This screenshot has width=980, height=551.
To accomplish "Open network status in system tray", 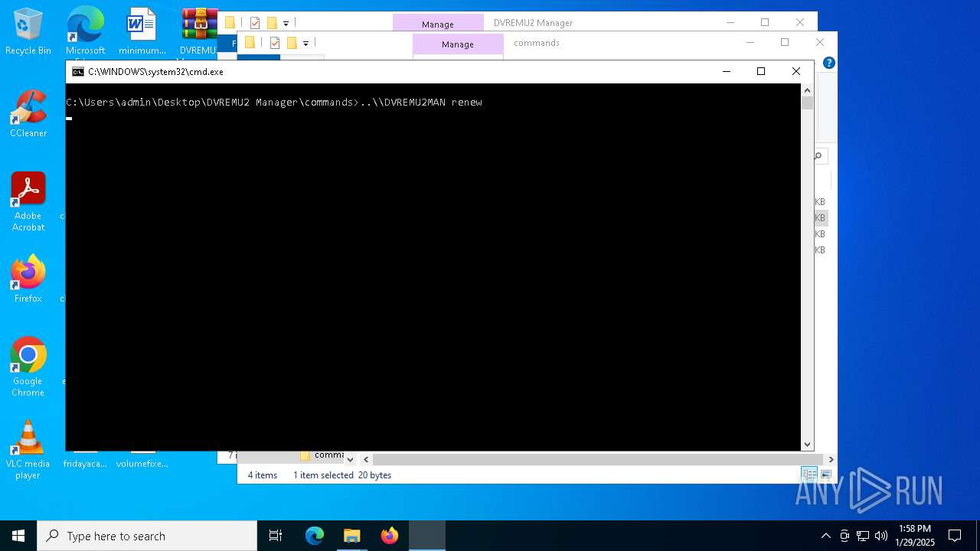I will [863, 536].
